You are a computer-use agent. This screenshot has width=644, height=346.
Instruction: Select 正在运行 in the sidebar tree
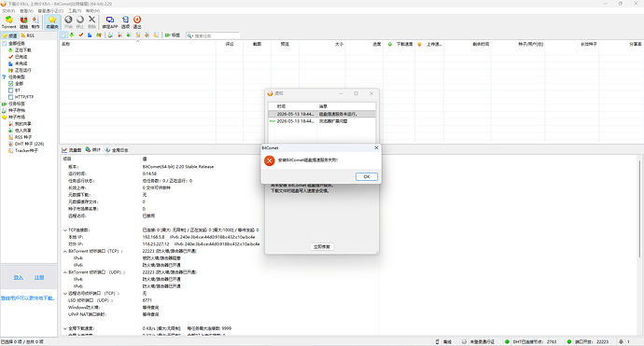pos(22,70)
